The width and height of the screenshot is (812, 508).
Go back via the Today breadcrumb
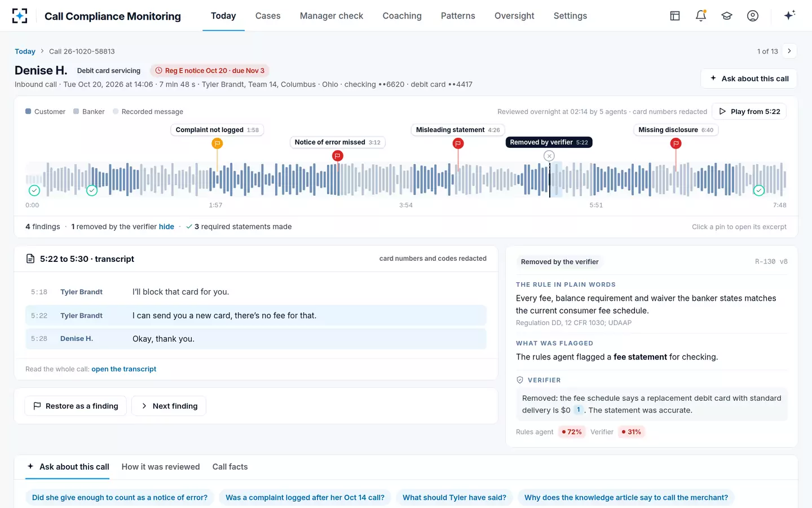(25, 51)
